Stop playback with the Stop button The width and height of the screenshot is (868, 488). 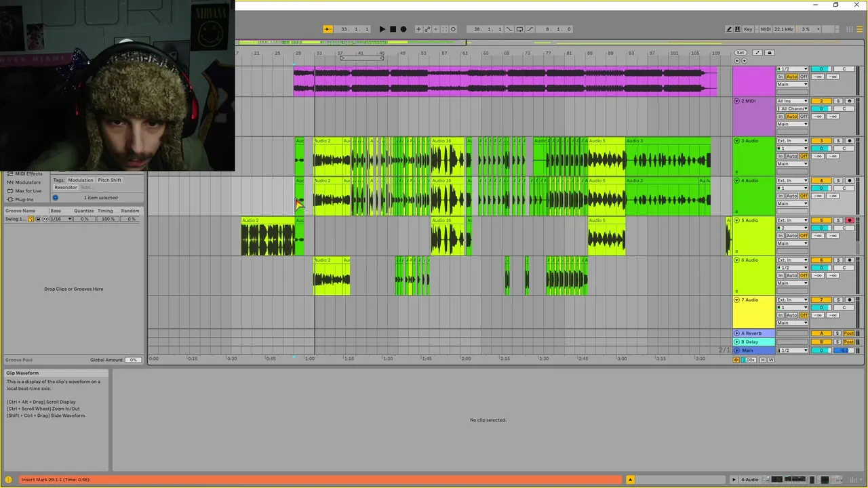click(x=393, y=29)
